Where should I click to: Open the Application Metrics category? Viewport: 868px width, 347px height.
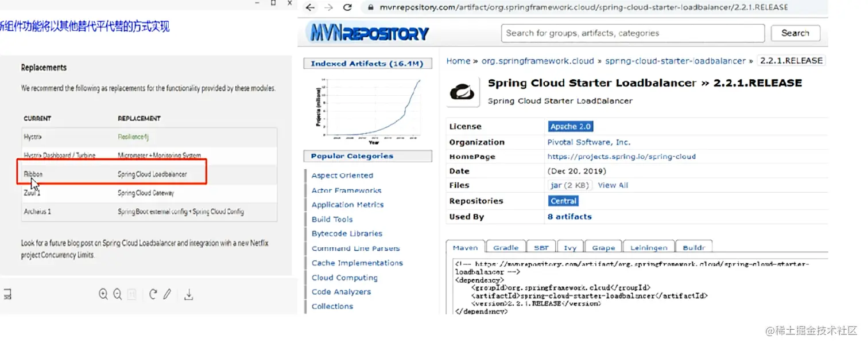347,205
